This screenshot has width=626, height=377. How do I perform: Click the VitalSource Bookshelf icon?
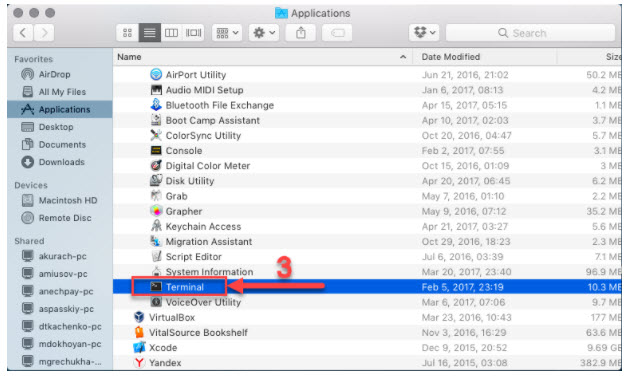139,332
